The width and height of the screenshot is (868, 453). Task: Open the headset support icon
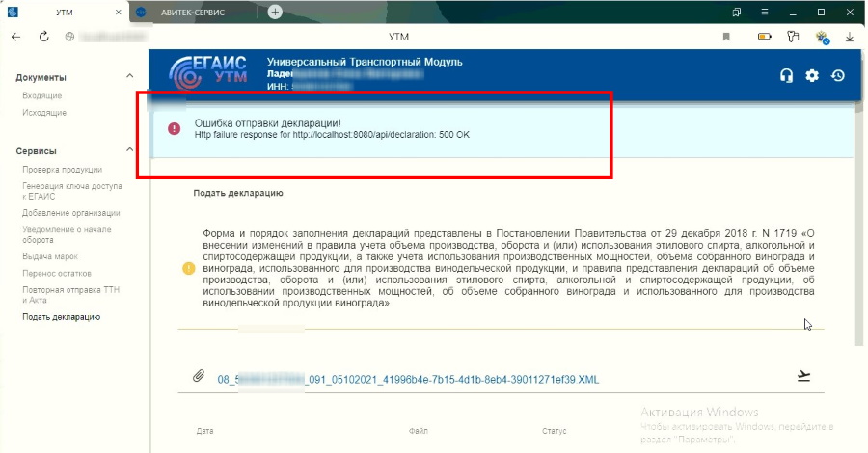(786, 75)
